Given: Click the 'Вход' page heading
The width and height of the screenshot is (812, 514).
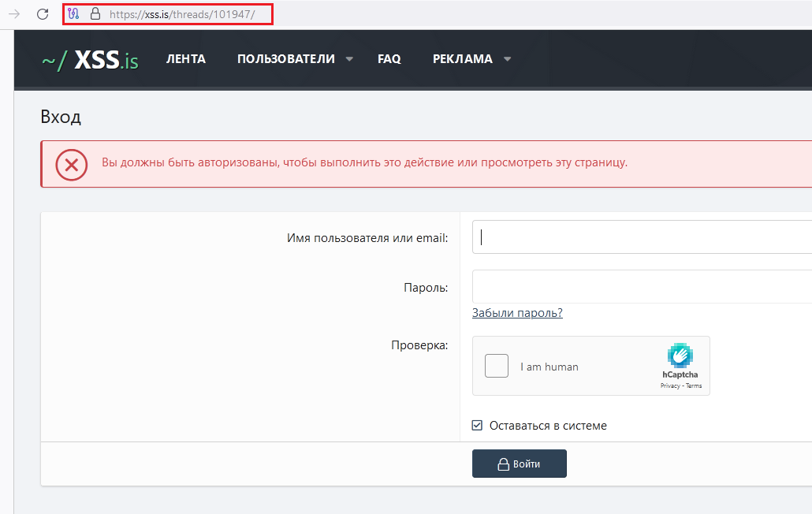Looking at the screenshot, I should [61, 117].
